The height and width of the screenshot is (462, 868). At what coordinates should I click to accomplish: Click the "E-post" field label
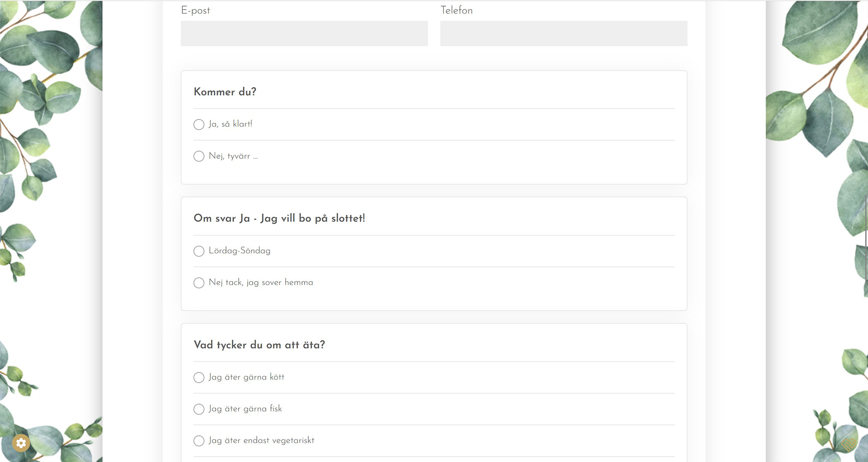coord(195,10)
